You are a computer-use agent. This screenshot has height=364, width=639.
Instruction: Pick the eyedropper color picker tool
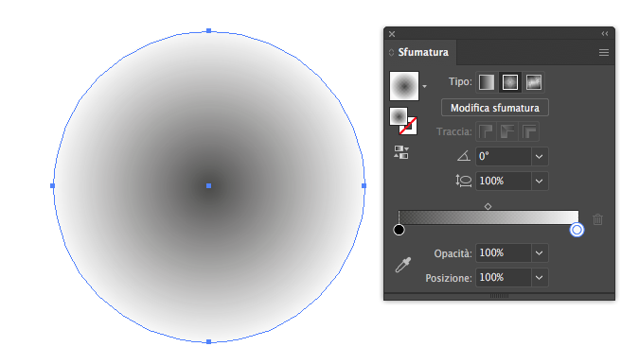(x=403, y=265)
